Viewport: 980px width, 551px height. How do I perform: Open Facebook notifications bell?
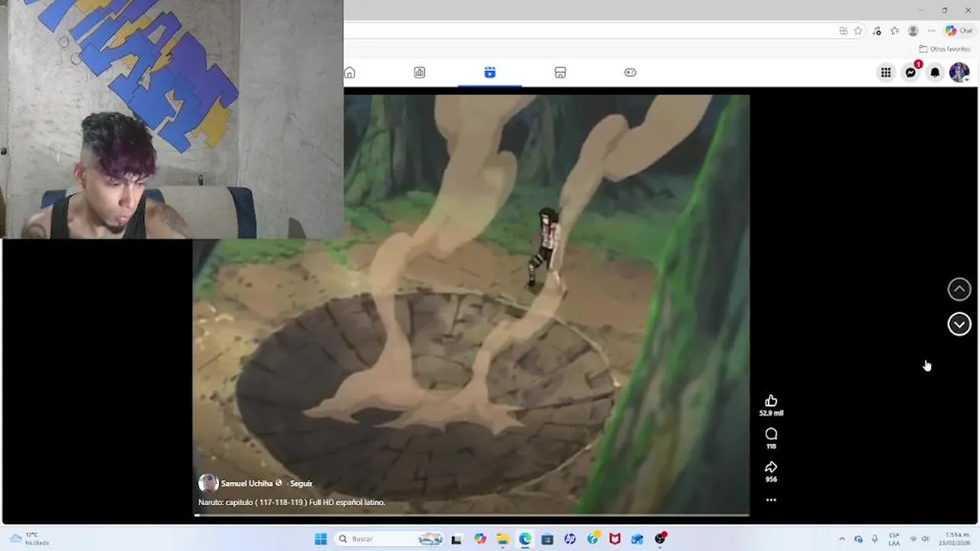(935, 73)
